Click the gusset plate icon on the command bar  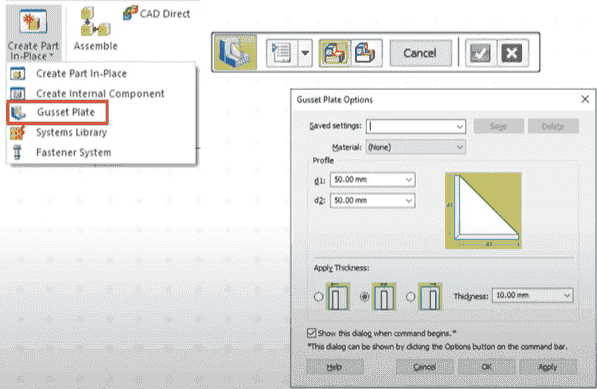[x=235, y=53]
